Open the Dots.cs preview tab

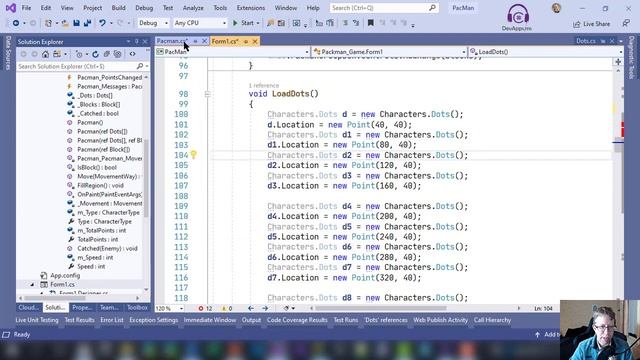tap(586, 41)
